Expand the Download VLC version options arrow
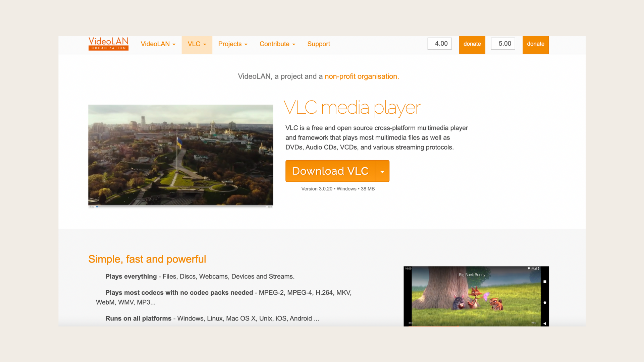This screenshot has width=644, height=362. (382, 171)
